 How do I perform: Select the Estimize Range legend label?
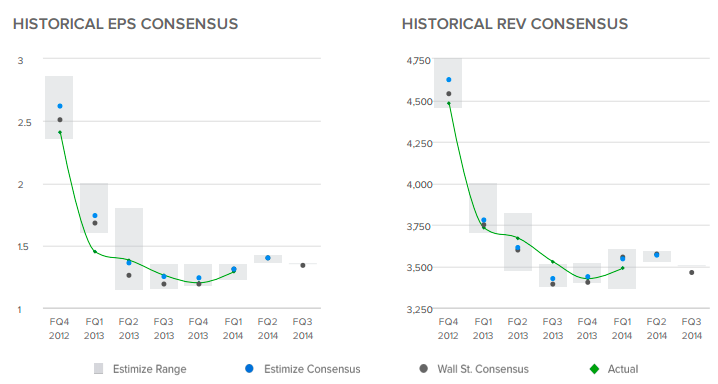[150, 369]
